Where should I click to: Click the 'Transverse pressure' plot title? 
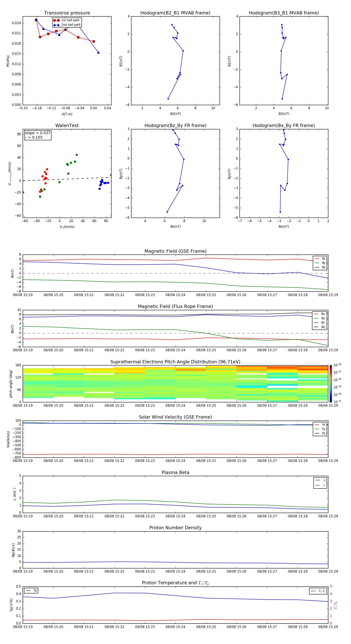tap(67, 13)
